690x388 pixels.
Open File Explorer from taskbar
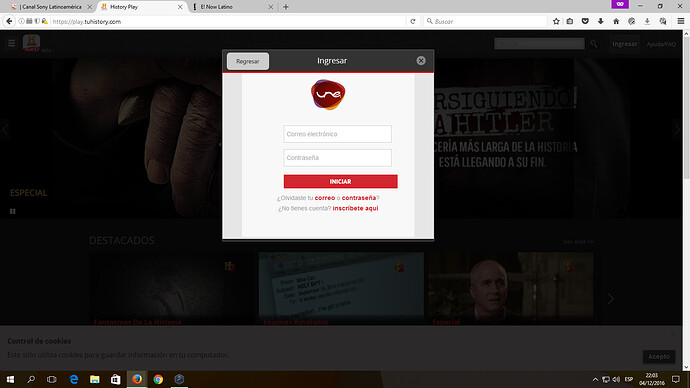pos(95,379)
